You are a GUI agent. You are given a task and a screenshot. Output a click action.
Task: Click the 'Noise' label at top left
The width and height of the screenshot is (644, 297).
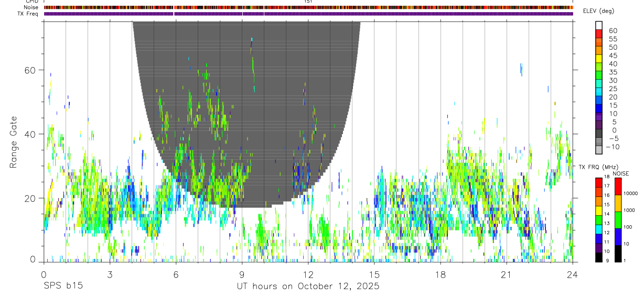point(32,7)
